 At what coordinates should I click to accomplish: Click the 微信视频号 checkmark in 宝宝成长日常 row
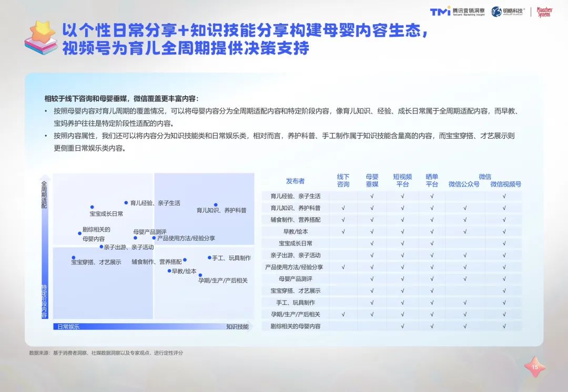coord(504,244)
